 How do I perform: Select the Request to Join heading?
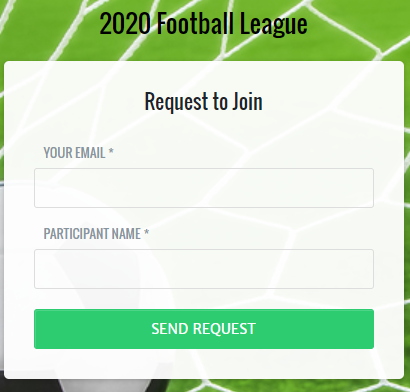(203, 101)
